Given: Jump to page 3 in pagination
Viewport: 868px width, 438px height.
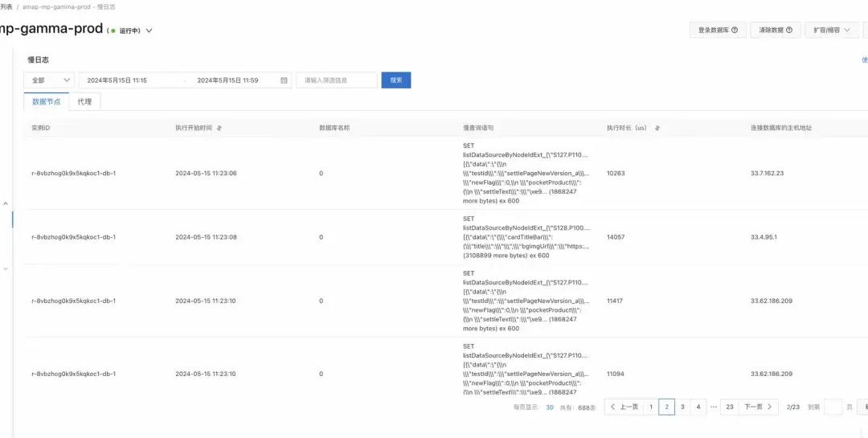Looking at the screenshot, I should 682,407.
